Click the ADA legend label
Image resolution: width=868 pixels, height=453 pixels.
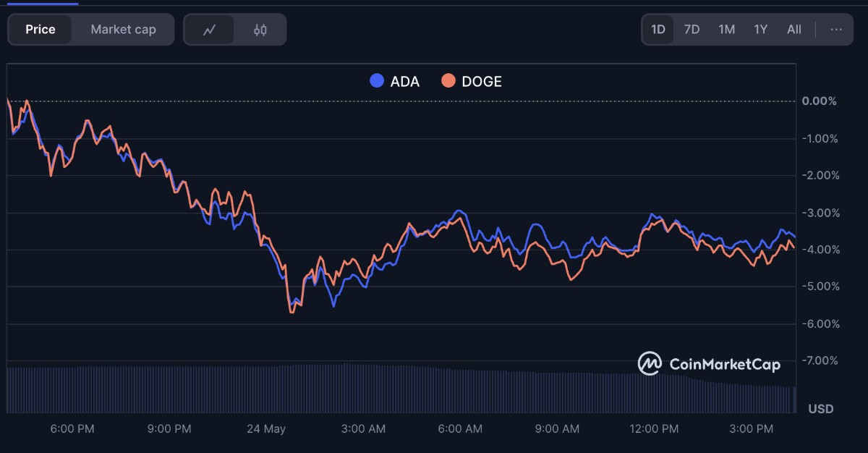click(x=404, y=81)
